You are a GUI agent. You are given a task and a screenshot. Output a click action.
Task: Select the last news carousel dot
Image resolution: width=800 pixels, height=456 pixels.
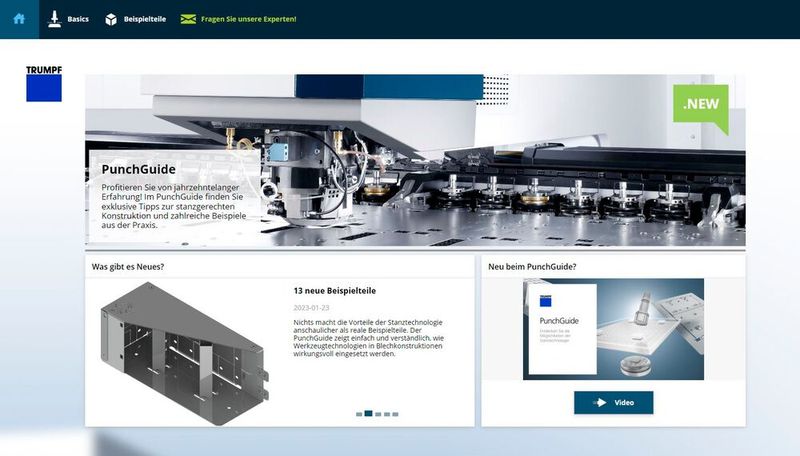click(395, 414)
